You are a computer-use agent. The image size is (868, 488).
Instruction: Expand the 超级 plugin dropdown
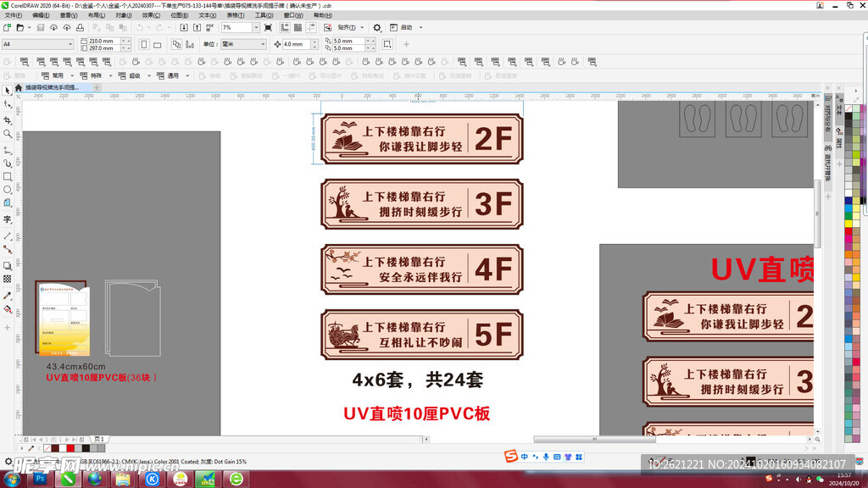click(149, 75)
